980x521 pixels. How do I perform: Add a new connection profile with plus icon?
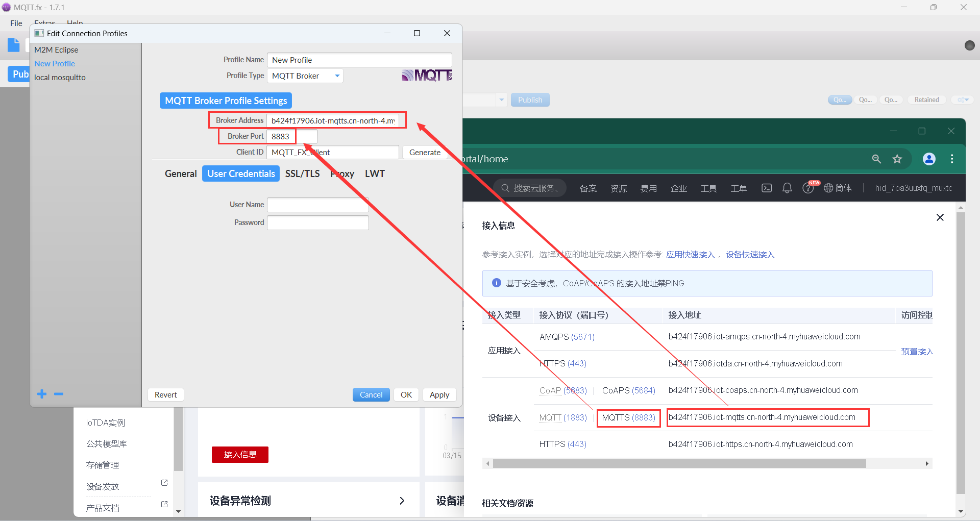tap(42, 394)
